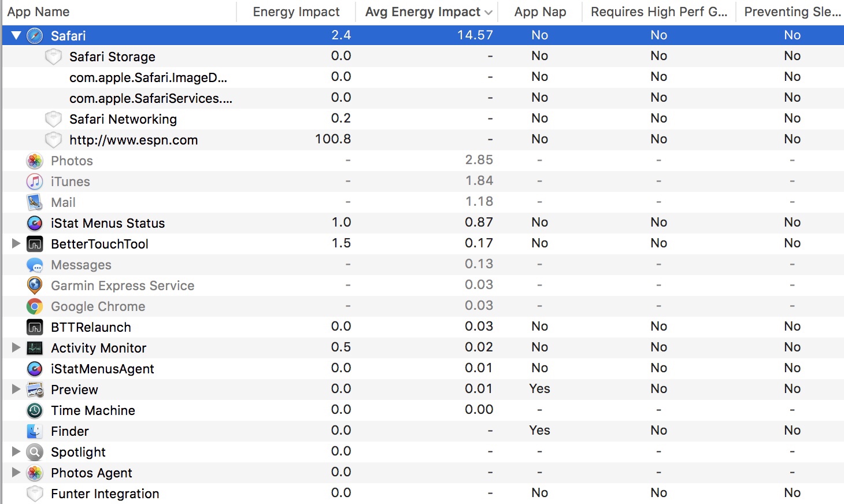Click the Preview app icon
Viewport: 844px width, 504px height.
(35, 390)
